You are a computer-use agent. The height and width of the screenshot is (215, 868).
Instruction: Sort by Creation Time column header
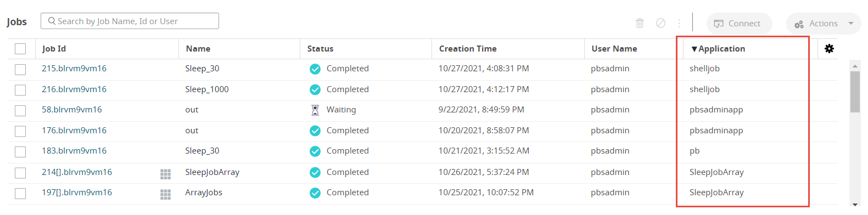(468, 49)
